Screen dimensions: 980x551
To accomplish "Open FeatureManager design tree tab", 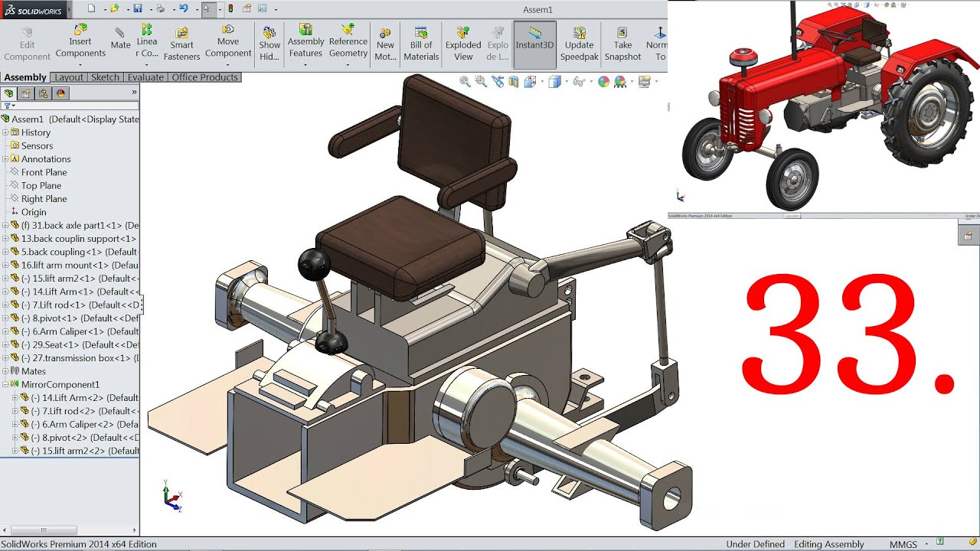I will coord(9,93).
